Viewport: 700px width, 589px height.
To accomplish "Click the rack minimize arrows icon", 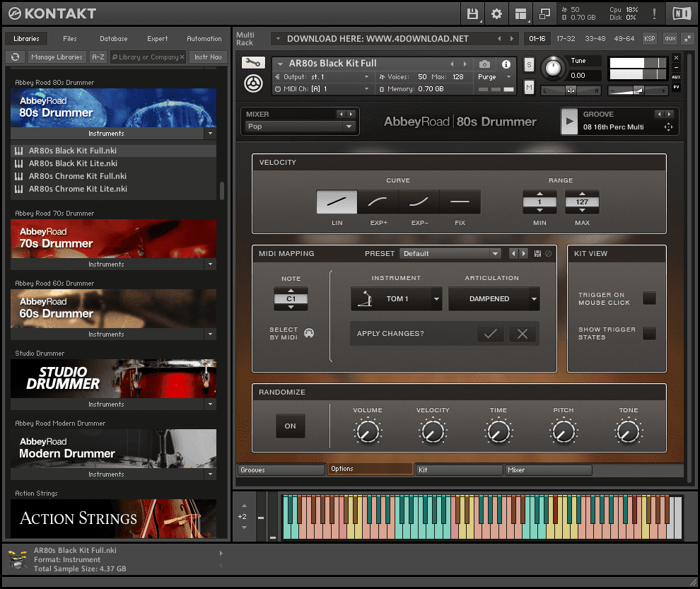I will pos(687,38).
